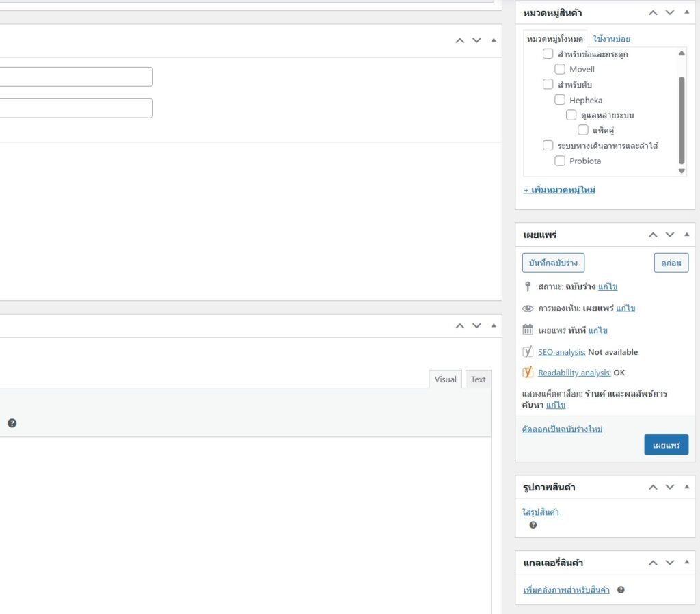Viewport: 700px width, 614px height.
Task: Click help icon under product image link
Action: (533, 525)
